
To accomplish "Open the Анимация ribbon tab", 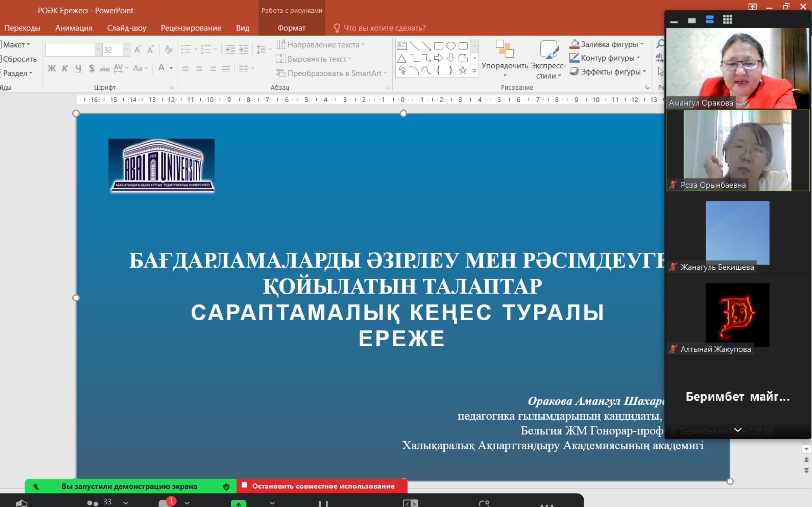I will [74, 28].
